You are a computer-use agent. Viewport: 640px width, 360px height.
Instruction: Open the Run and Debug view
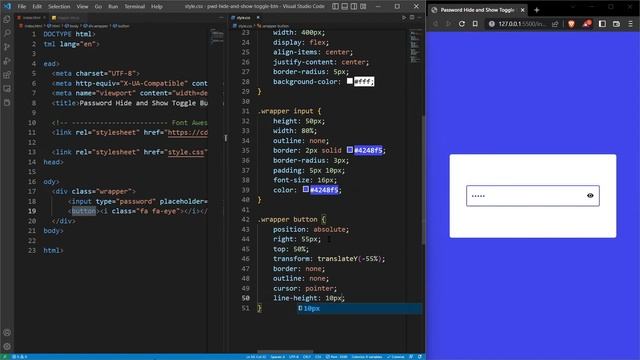tap(7, 61)
